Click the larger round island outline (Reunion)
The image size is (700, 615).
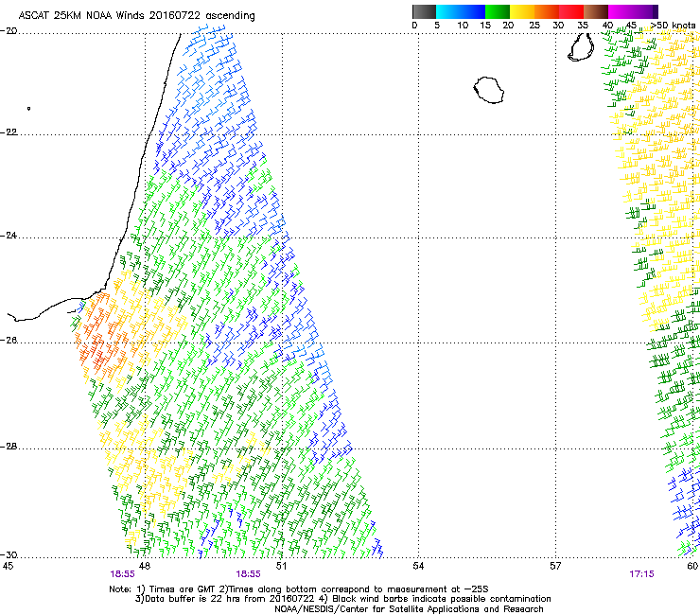[x=489, y=90]
